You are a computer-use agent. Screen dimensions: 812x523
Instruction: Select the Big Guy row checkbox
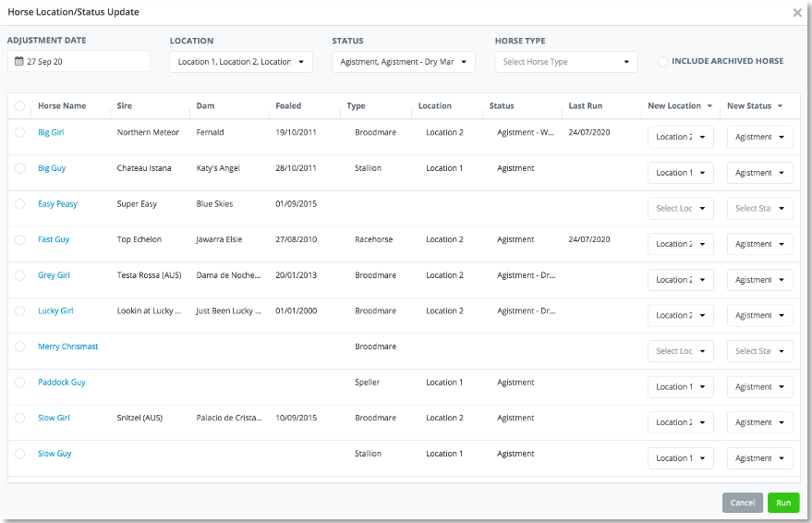[19, 168]
